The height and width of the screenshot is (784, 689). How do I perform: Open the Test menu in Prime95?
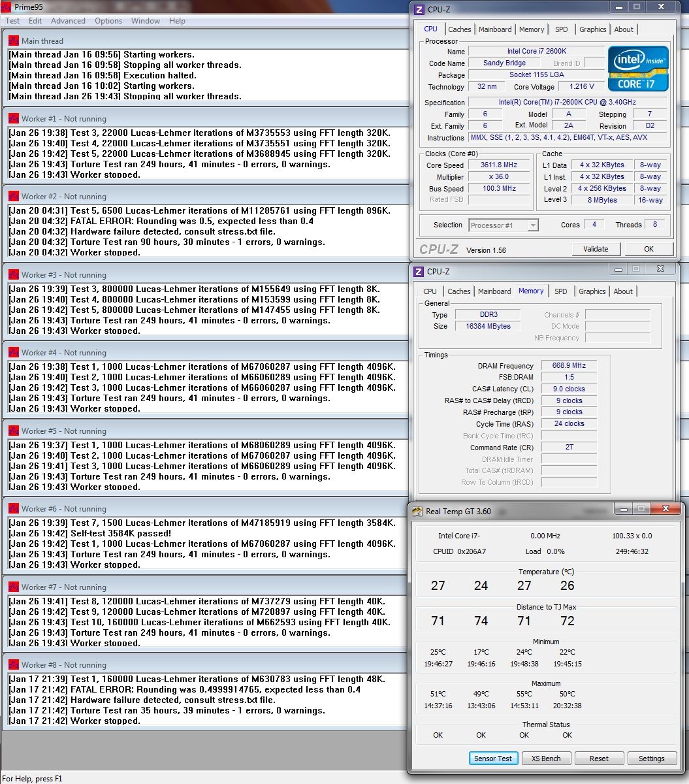(12, 21)
